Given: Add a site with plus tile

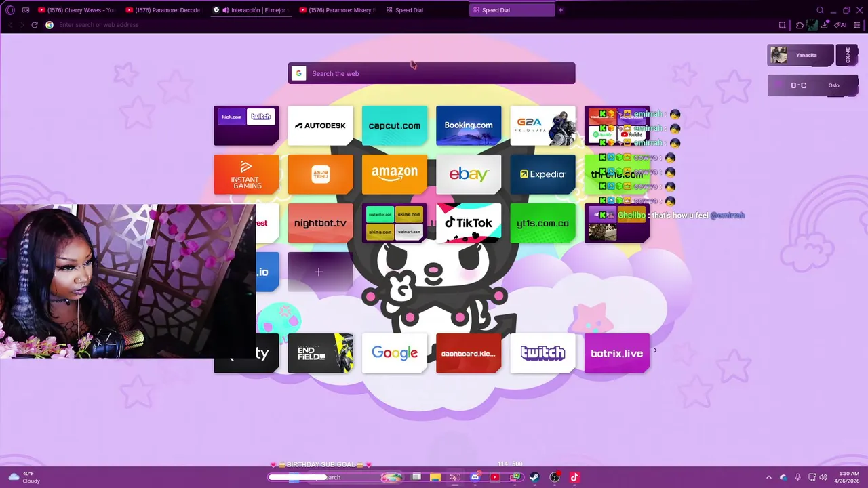Looking at the screenshot, I should (320, 272).
